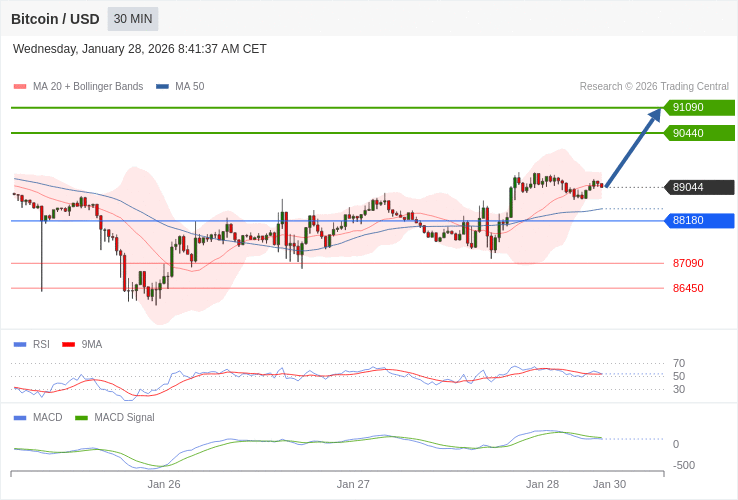
Task: Click the MA 50 legend color marker
Action: (x=162, y=87)
